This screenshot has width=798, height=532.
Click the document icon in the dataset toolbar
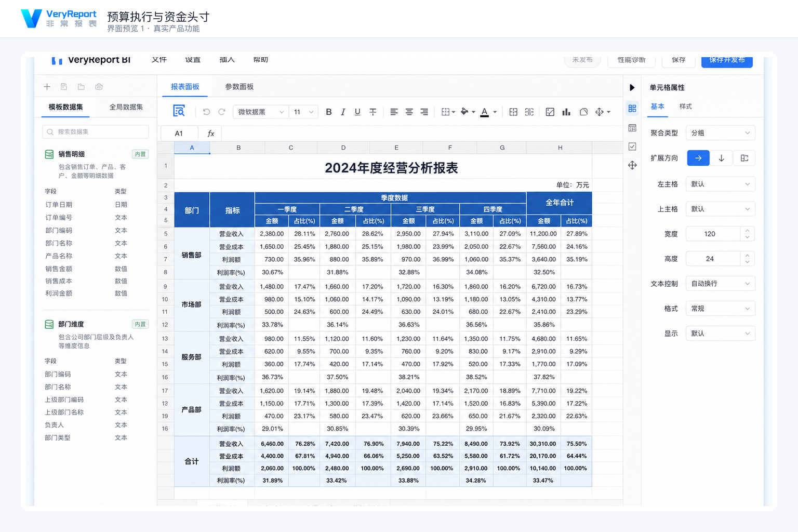[x=64, y=87]
